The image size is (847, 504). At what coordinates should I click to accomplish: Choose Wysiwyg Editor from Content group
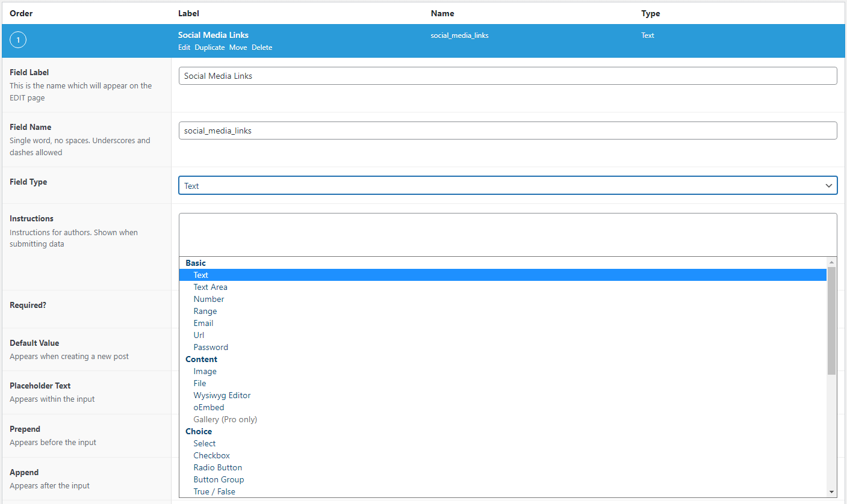(x=222, y=395)
